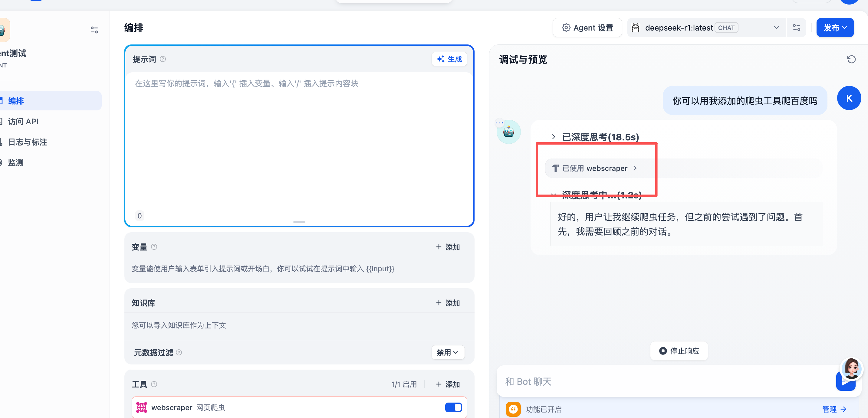Click the bot robot avatar
The width and height of the screenshot is (868, 418).
click(508, 132)
